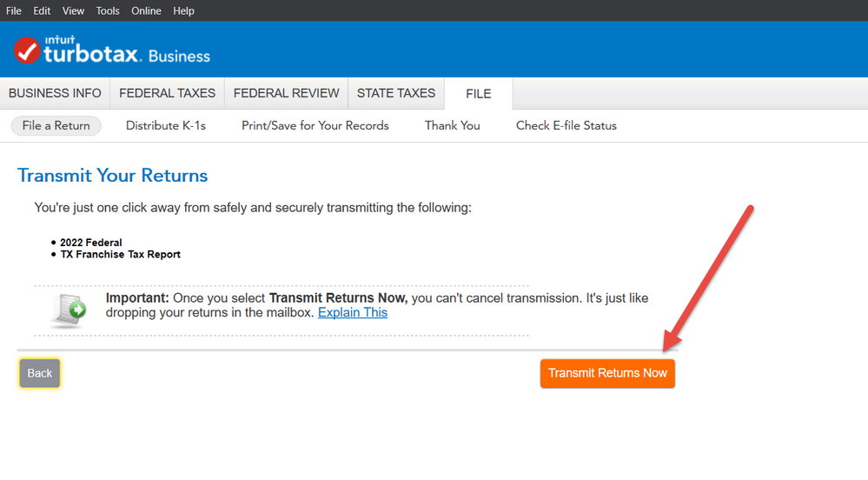Click the TurboTax checkmark logo icon

(27, 50)
